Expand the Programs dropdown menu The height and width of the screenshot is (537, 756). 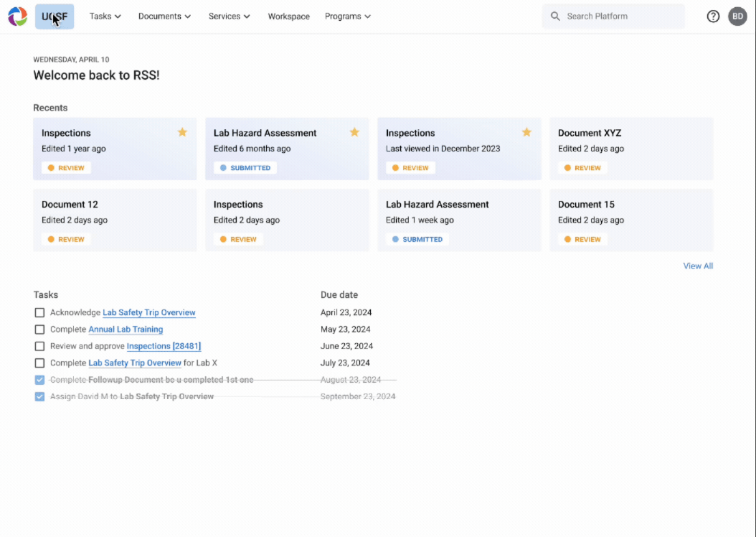pyautogui.click(x=348, y=17)
